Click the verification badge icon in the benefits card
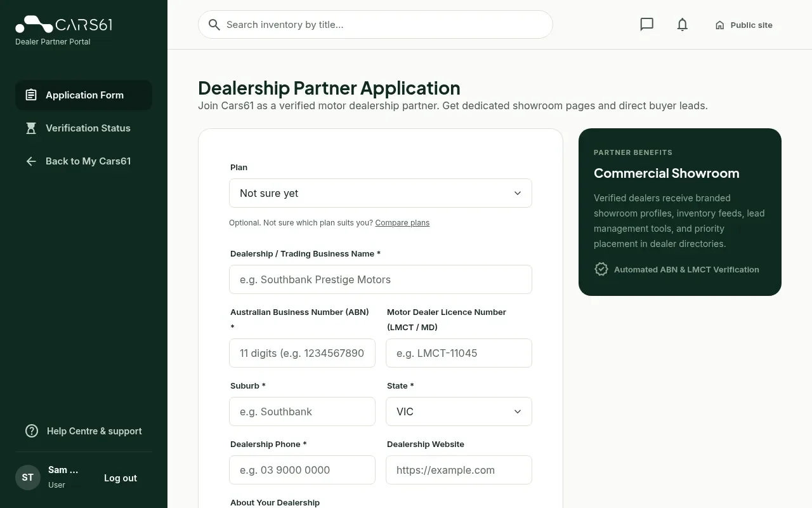The image size is (812, 508). pyautogui.click(x=601, y=269)
